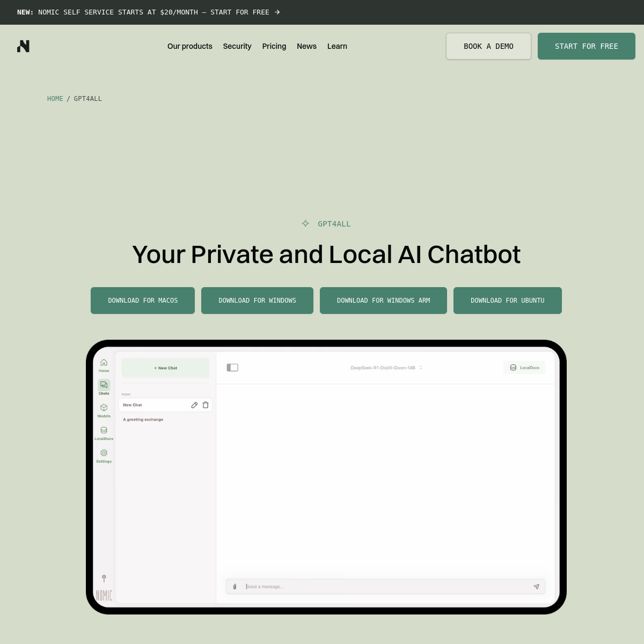
Task: Select the Chats icon in the app sidebar
Action: (x=104, y=385)
